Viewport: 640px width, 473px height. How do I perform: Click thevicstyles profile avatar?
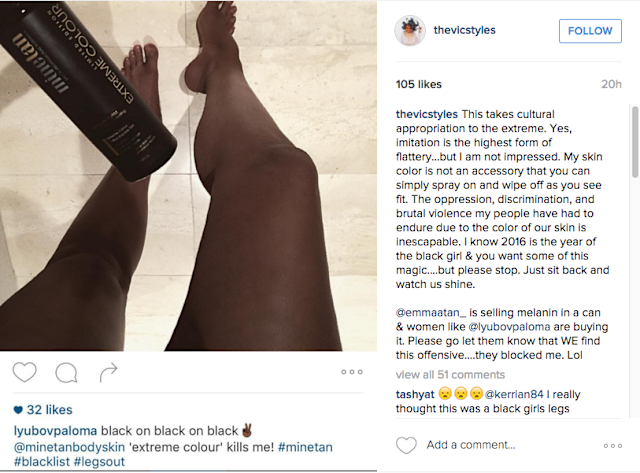[410, 31]
